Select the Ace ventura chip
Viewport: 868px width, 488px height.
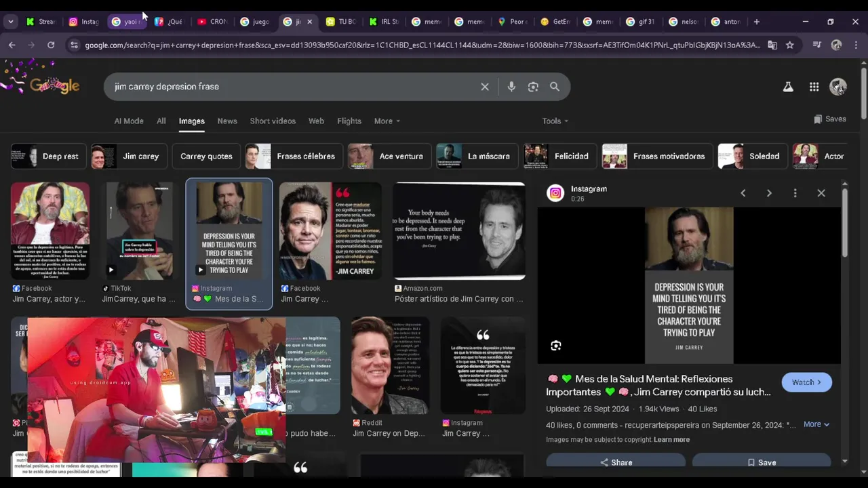[389, 156]
